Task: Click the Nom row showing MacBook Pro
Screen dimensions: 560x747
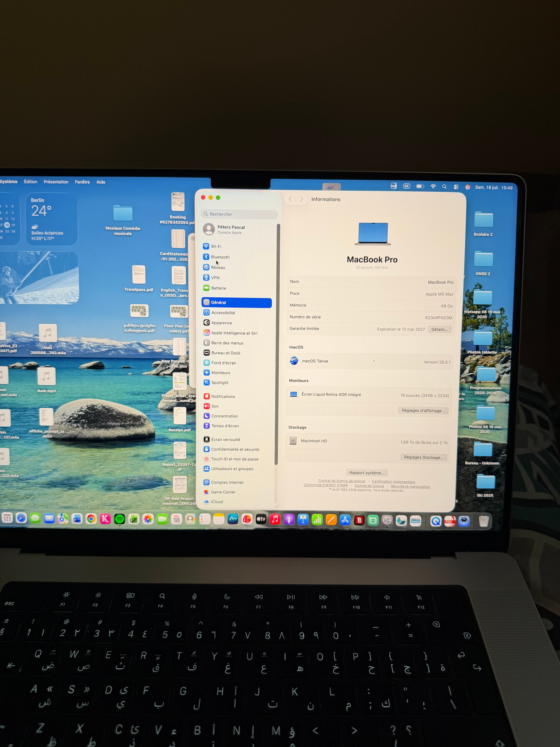Action: coord(371,282)
